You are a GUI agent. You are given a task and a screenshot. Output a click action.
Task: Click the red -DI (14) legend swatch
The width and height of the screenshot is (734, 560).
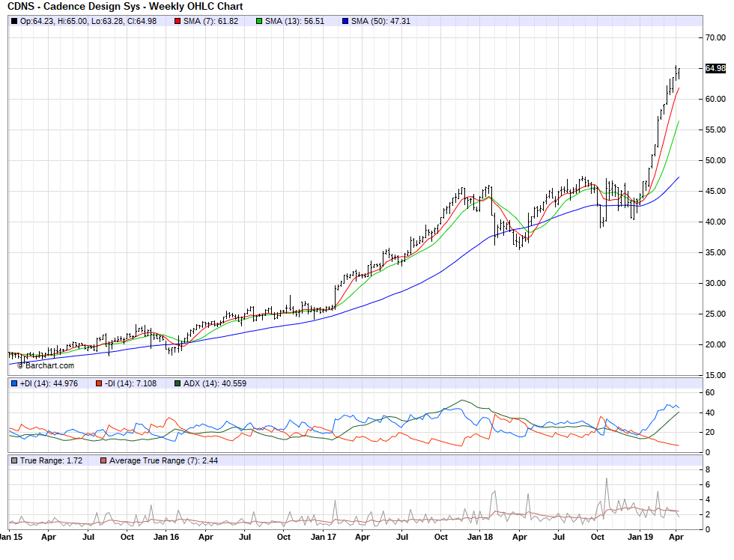[98, 383]
